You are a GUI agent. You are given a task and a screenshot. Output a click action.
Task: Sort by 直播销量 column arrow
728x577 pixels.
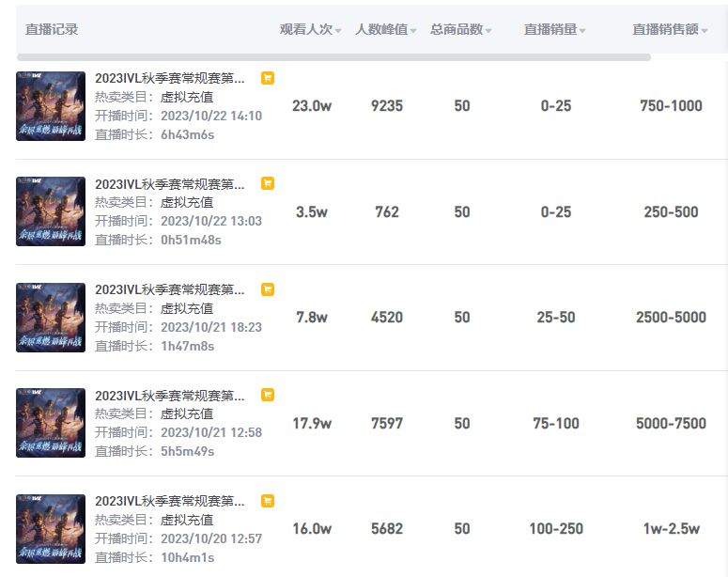(x=582, y=31)
